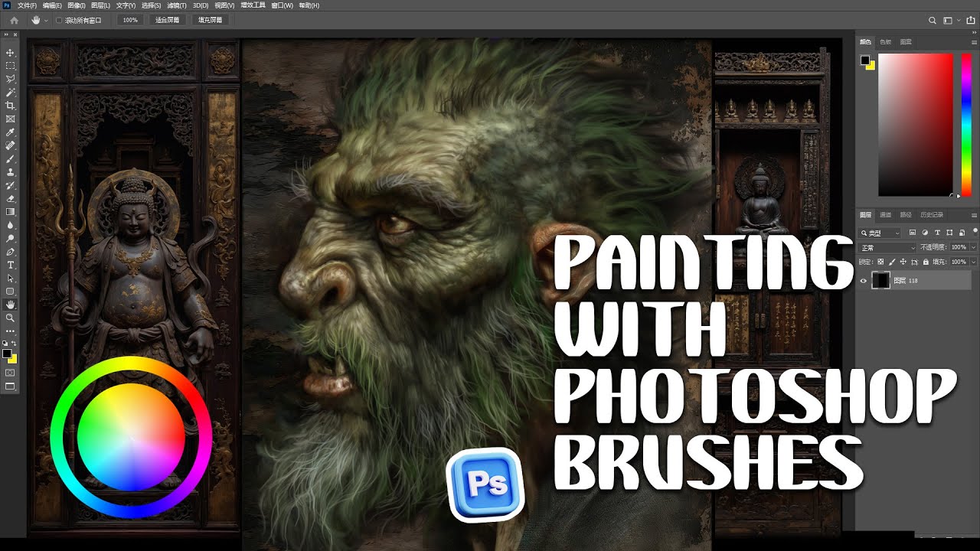This screenshot has height=551, width=980.
Task: Toggle the shape layer filter icon
Action: [950, 233]
